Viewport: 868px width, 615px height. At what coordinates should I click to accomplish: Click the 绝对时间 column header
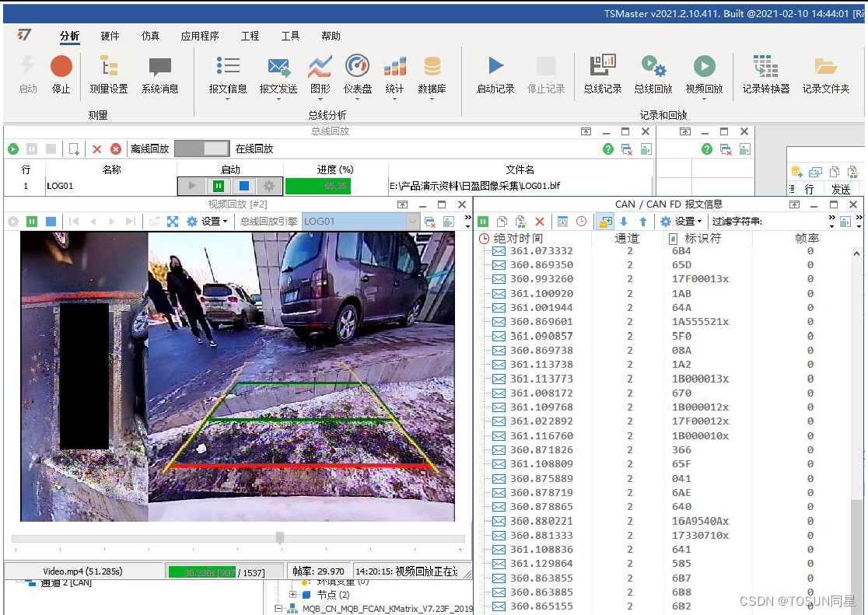(x=517, y=239)
